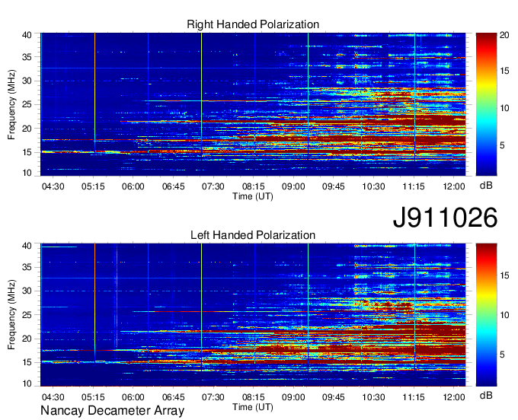Click the "40" frequency tick of Right Handed plot
Viewport: 518px width, 420px height.
(27, 35)
